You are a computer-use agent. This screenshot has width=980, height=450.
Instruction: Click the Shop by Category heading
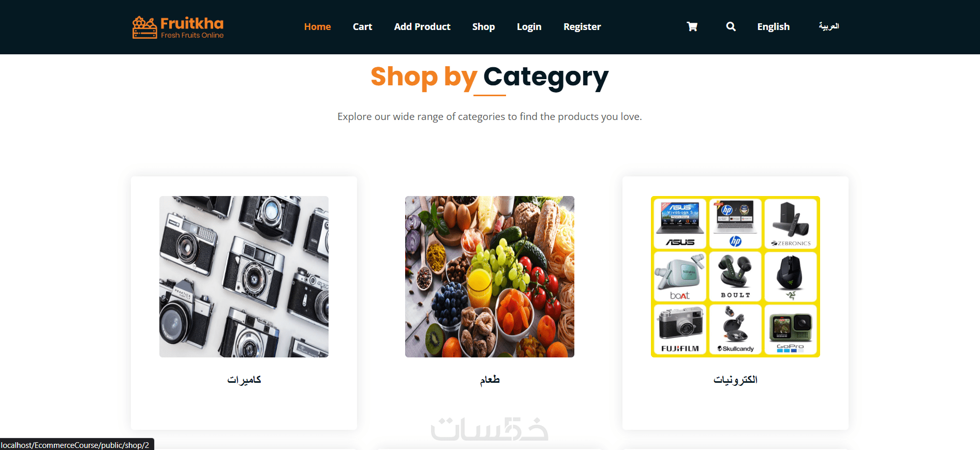click(489, 77)
